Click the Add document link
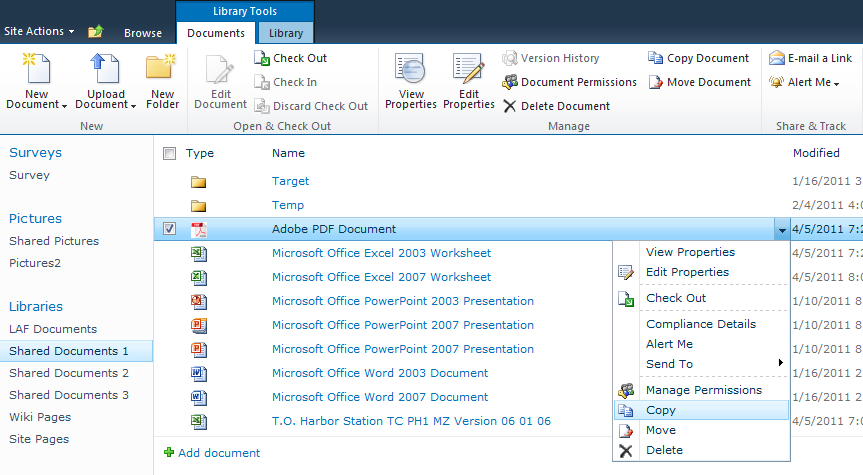This screenshot has width=863, height=475. tap(219, 453)
